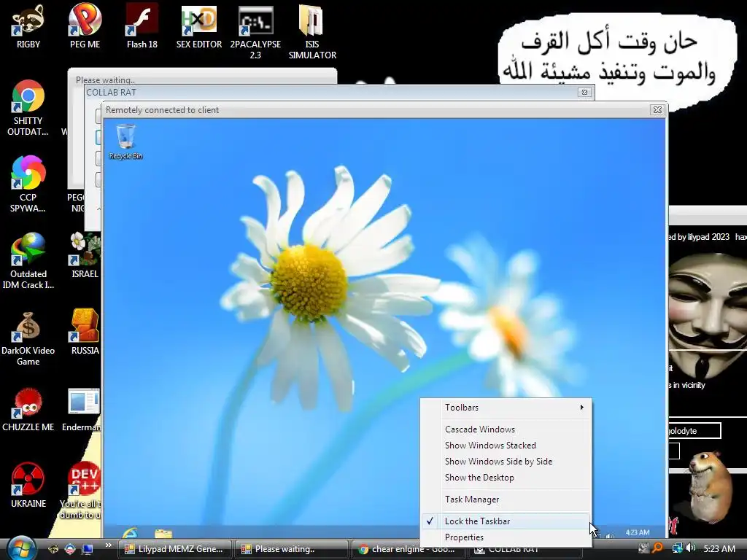Open Task Manager from context menu
Viewport: 747px width, 560px height.
(x=506, y=499)
